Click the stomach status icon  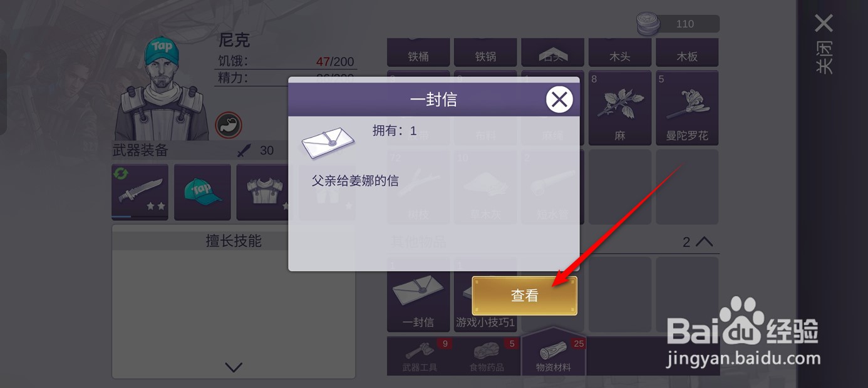(x=229, y=125)
